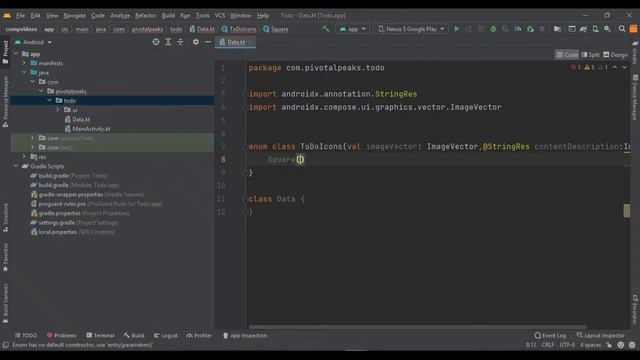This screenshot has height=360, width=640.
Task: Open the Terminal tool window
Action: pyautogui.click(x=100, y=336)
